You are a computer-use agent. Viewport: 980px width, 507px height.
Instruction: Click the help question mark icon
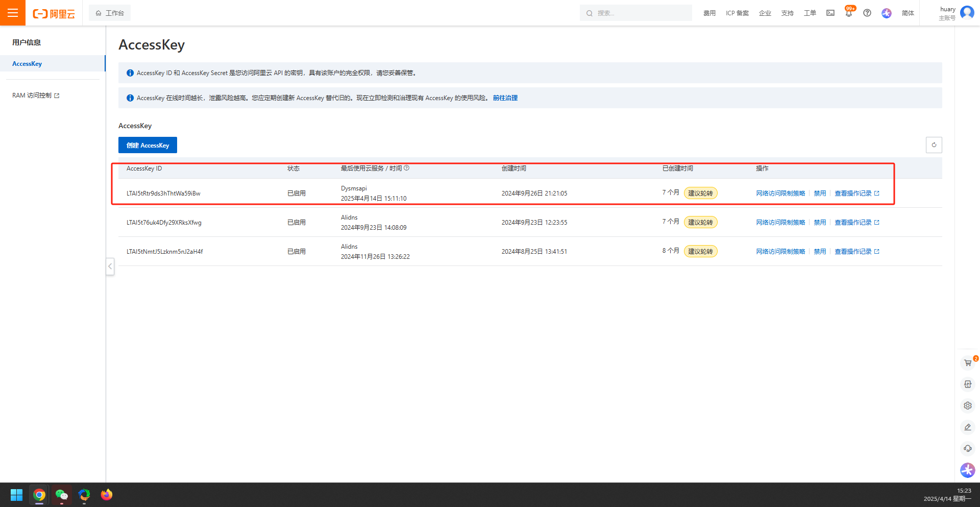point(867,13)
